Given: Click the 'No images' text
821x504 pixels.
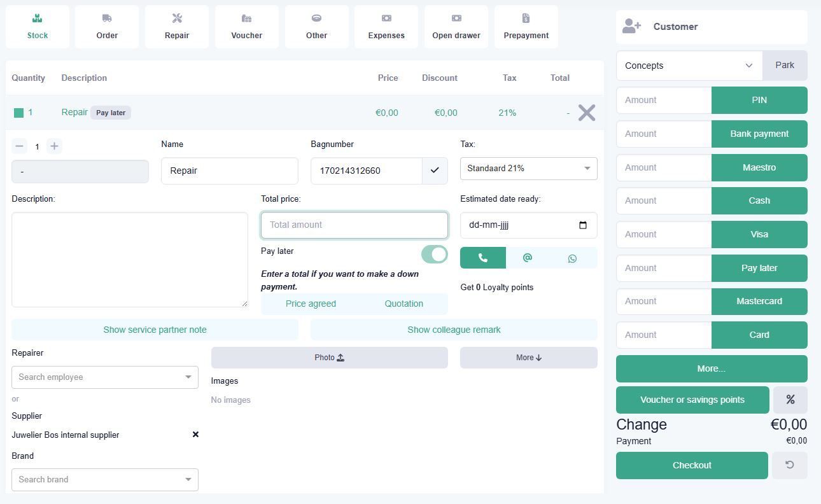Looking at the screenshot, I should pyautogui.click(x=231, y=400).
